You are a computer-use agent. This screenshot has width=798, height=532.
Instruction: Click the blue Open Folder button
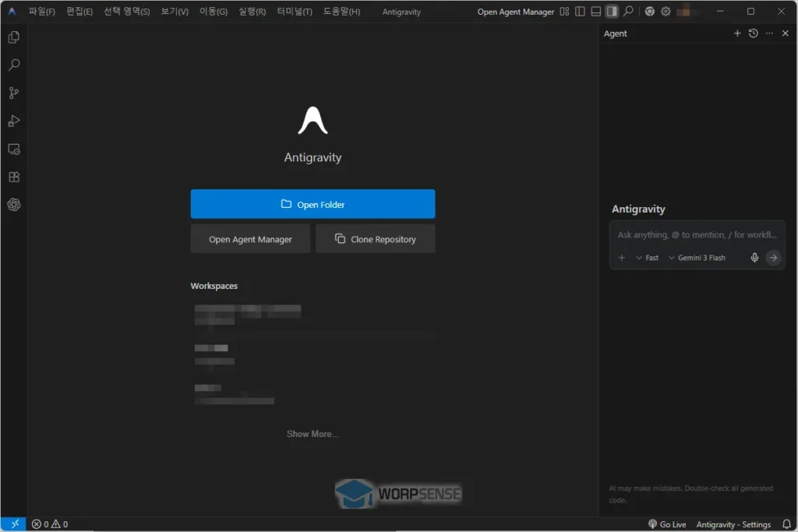point(312,204)
